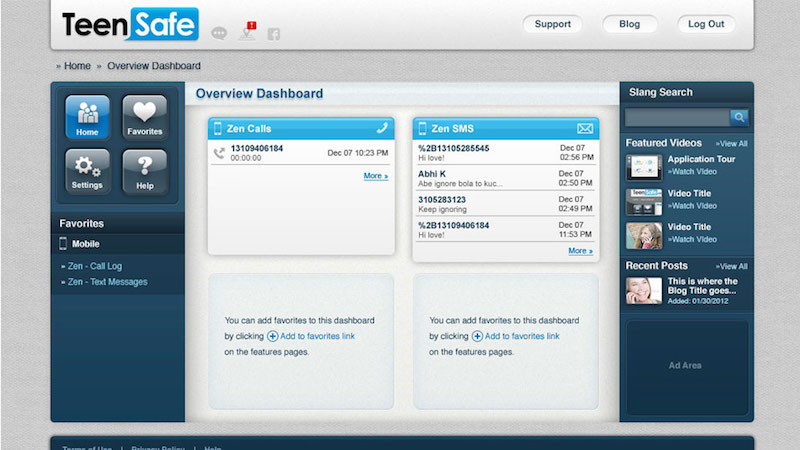Click the Slang Search magnifier icon
This screenshot has width=800, height=450.
click(739, 118)
